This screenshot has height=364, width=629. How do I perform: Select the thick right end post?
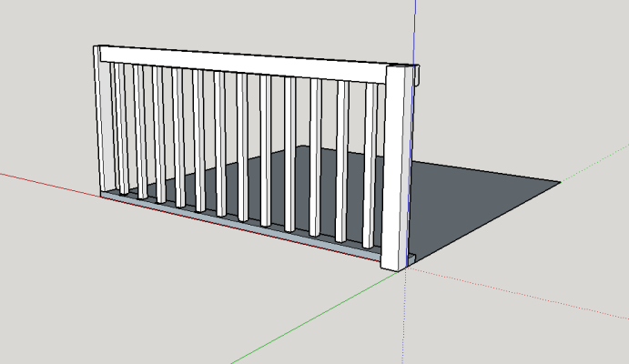pyautogui.click(x=396, y=167)
